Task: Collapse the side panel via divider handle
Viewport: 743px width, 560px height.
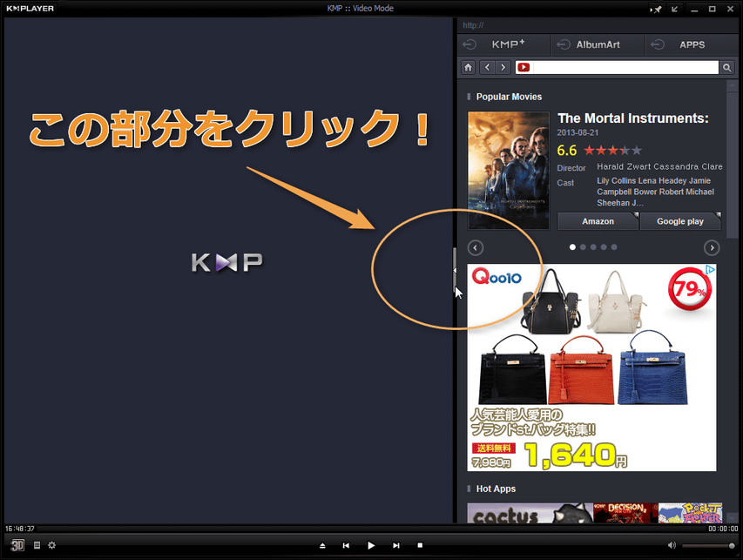Action: [x=455, y=271]
